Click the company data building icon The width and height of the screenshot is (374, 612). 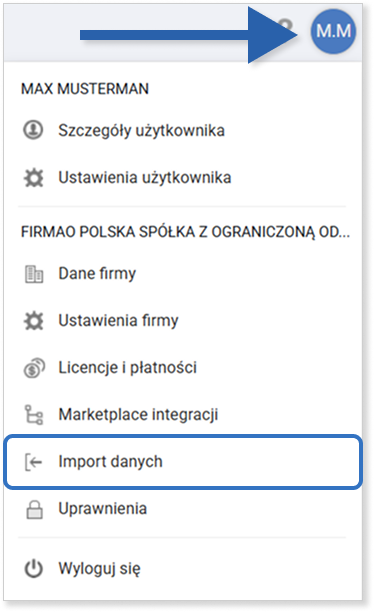point(34,274)
